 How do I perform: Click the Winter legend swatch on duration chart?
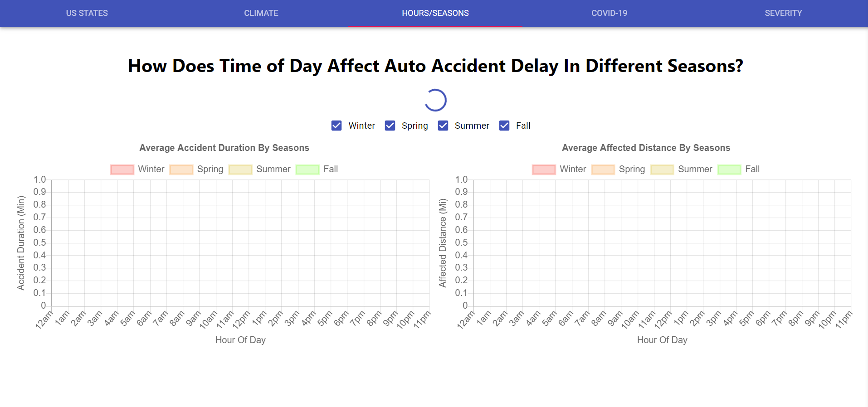click(122, 169)
